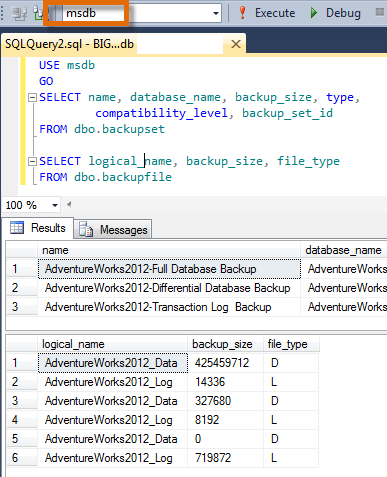Viewport: 387px width, 477px height.
Task: Select cell AdventureWorks2012-Full Database Backup
Action: (169, 269)
